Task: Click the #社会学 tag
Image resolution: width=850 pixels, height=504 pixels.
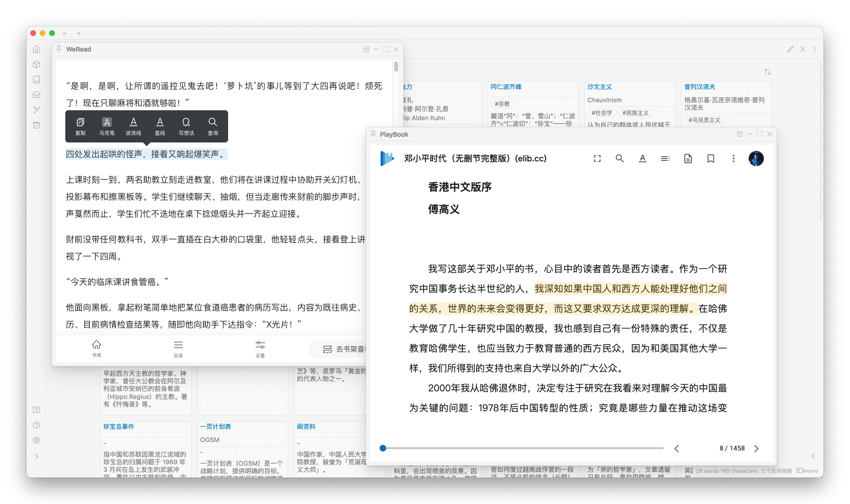Action: click(602, 113)
